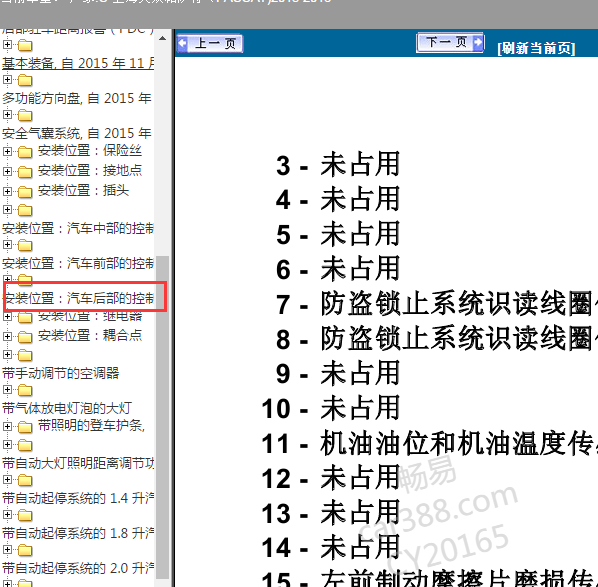Image resolution: width=598 pixels, height=587 pixels.
Task: Expand the 带自动起停系统的 2.0 升 node
Action: 7,550
